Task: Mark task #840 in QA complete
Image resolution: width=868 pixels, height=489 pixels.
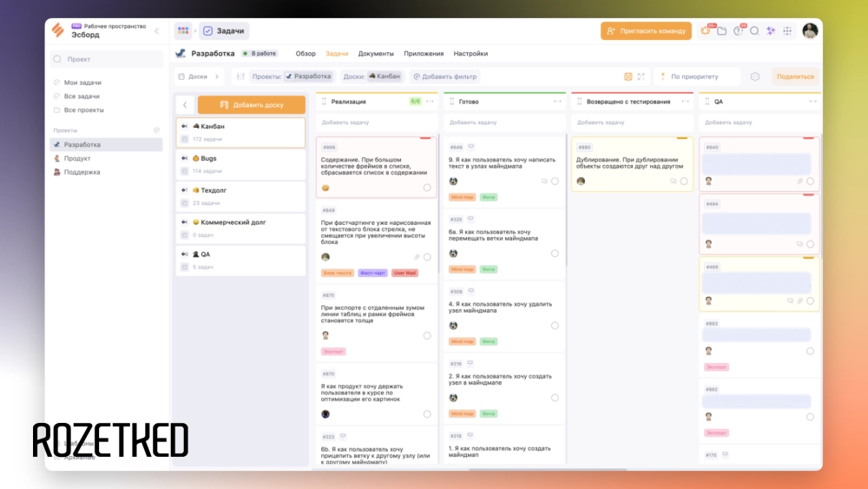Action: pos(810,181)
